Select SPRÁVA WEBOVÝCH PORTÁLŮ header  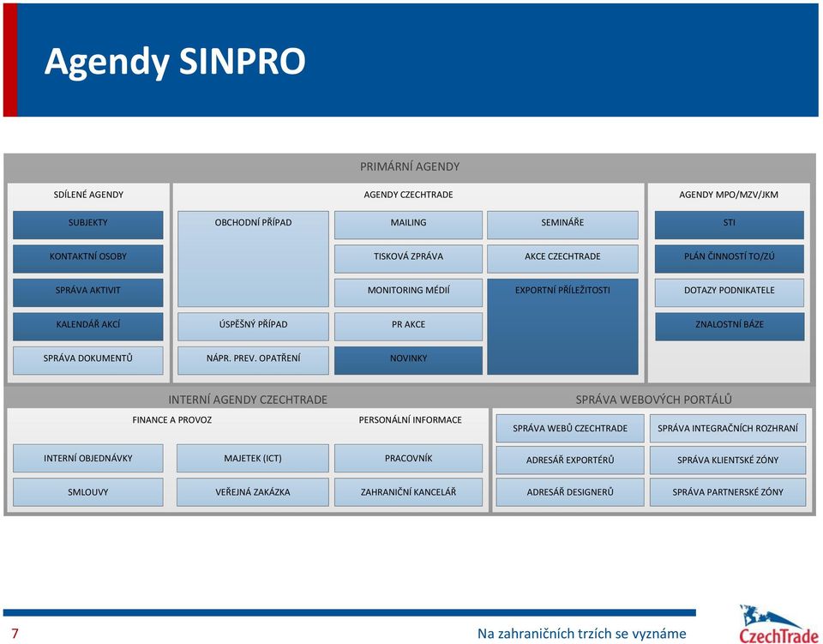(653, 400)
